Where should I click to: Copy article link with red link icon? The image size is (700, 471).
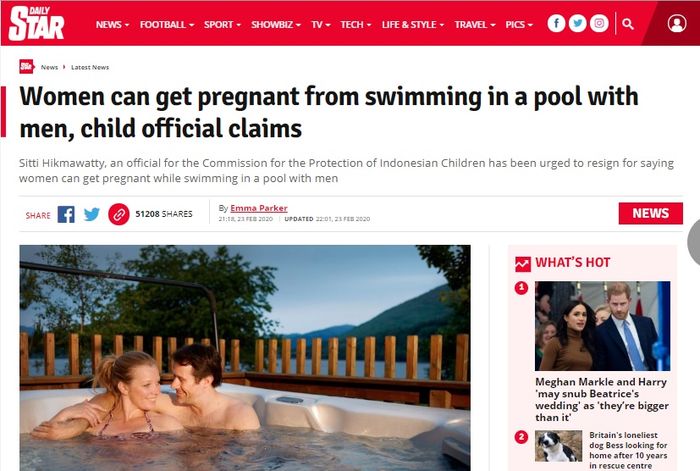coord(119,214)
